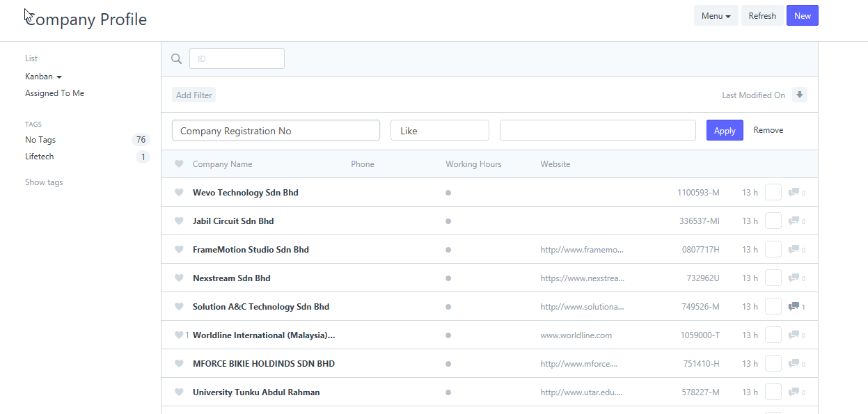Select List view in sidebar
868x414 pixels.
[31, 58]
